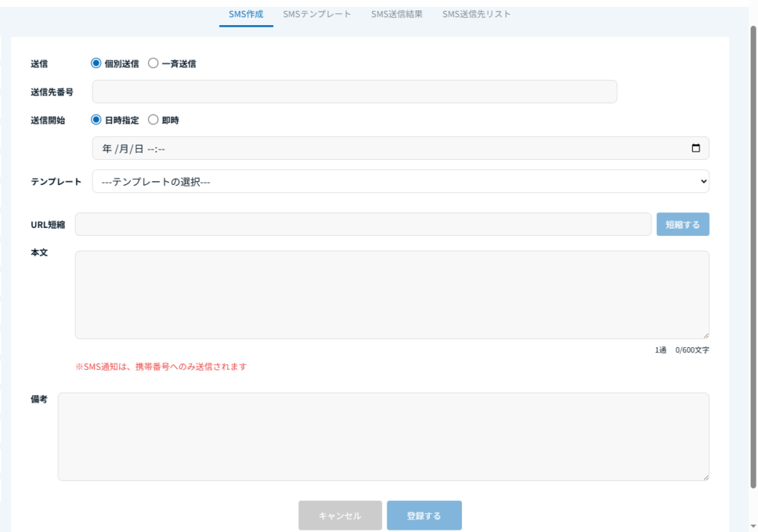Screen dimensions: 758x532
Task: Click the vertical page scrollbar
Action: click(754, 259)
